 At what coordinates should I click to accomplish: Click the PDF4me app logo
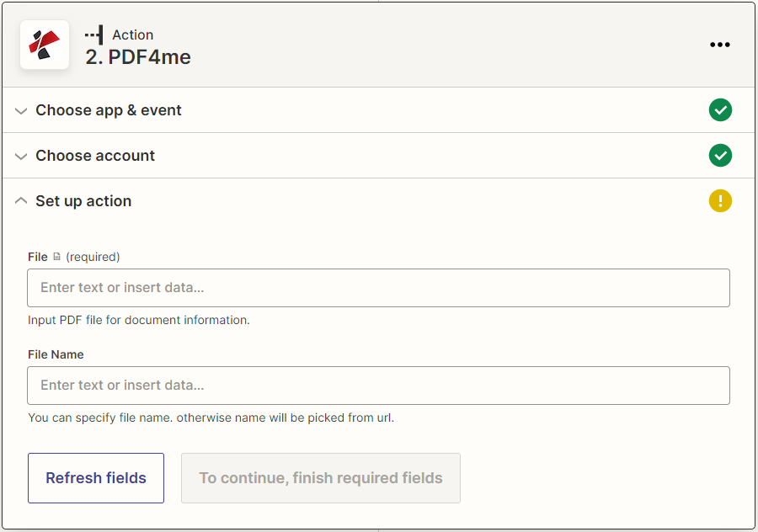(44, 45)
